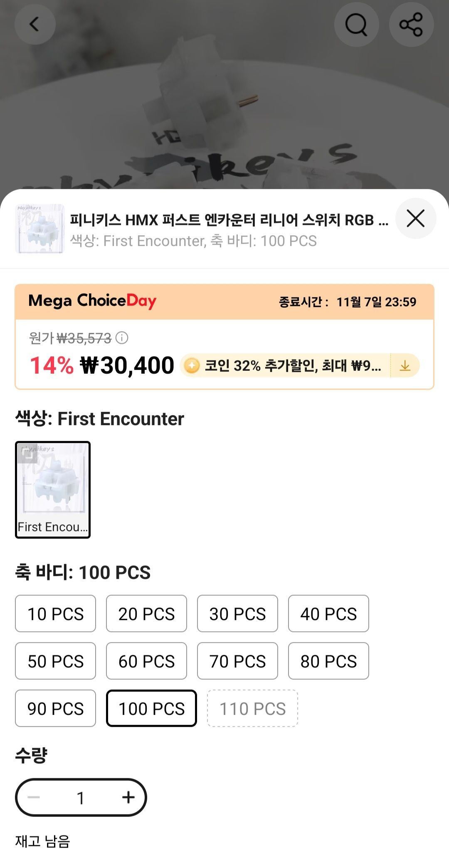
Task: Select the 10 PCS option
Action: tap(55, 614)
